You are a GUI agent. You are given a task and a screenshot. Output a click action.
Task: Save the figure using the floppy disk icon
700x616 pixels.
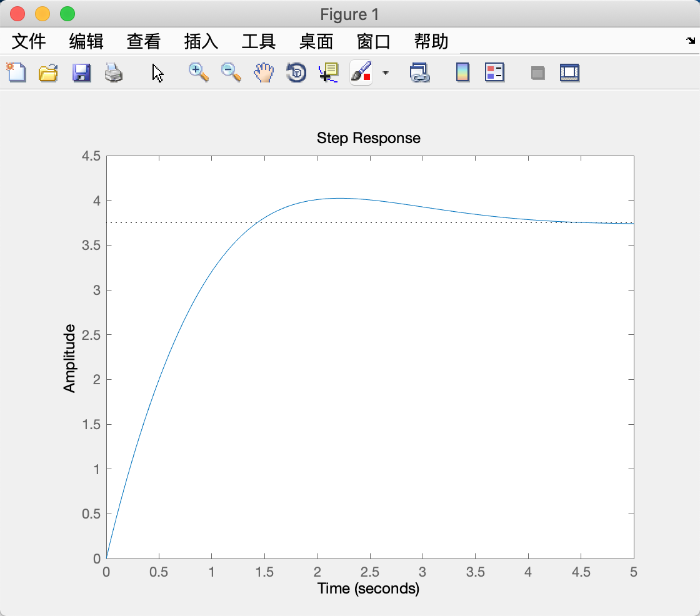coord(81,72)
